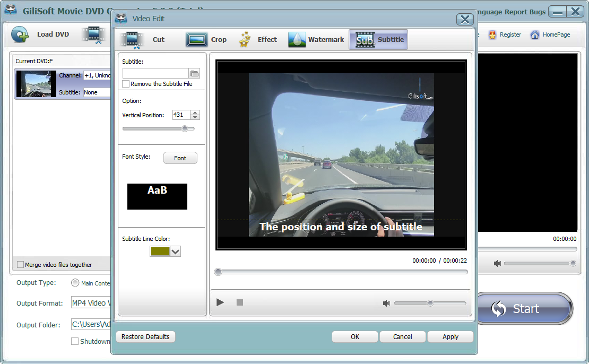Open the Subtitle Line Color dropdown arrow

pyautogui.click(x=176, y=252)
